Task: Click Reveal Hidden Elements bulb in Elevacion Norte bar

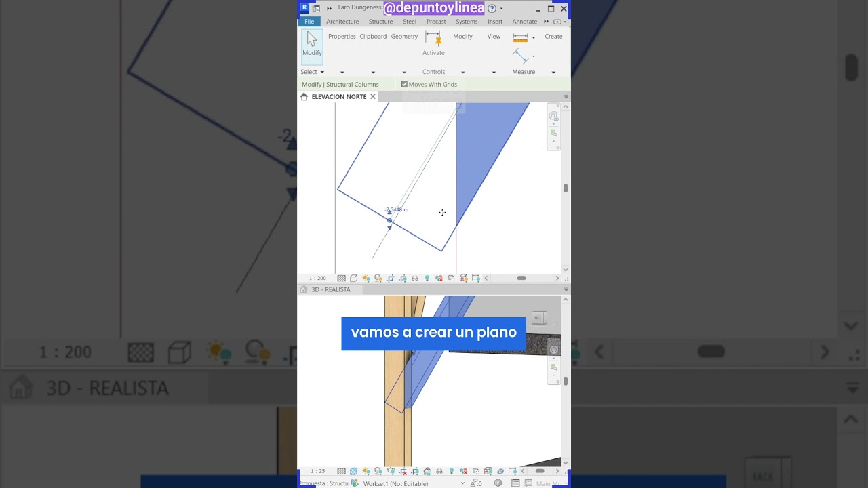Action: point(427,278)
